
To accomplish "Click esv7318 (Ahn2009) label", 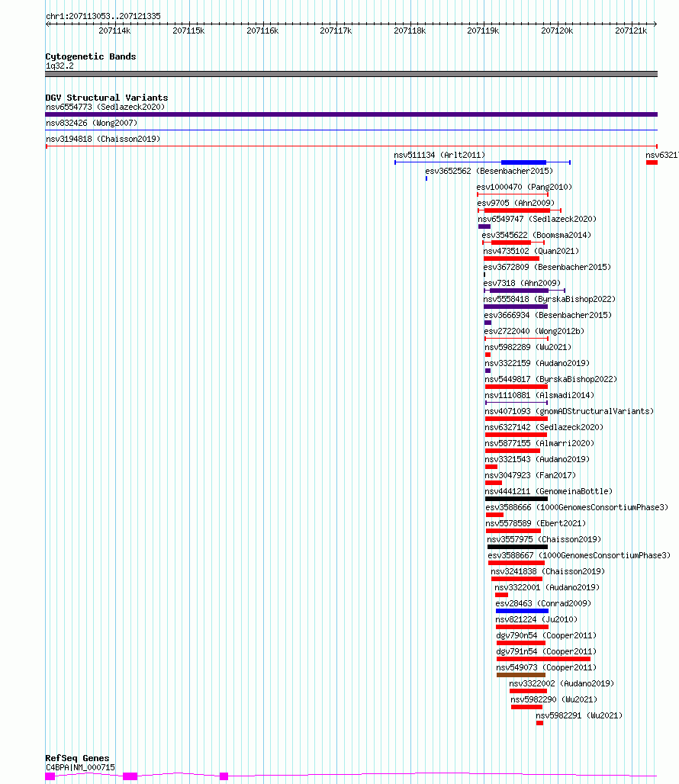I will click(522, 283).
